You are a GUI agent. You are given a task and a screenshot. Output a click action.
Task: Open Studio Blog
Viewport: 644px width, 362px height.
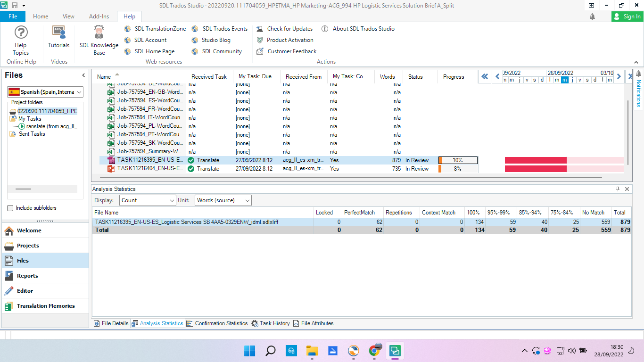point(211,40)
